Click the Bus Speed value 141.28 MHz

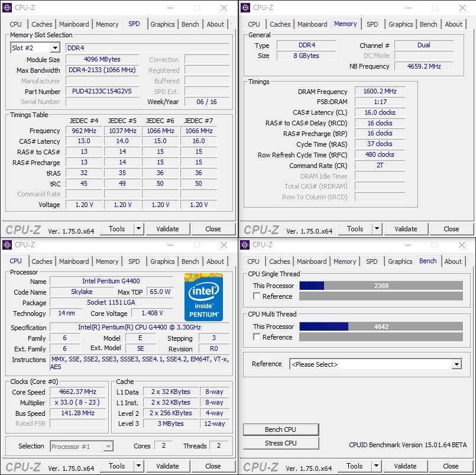click(x=77, y=413)
